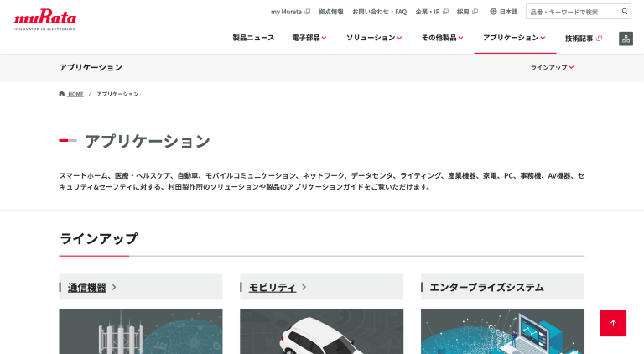Expand the 電子部品 dropdown menu
Screen dimensions: 644x354
pyautogui.click(x=309, y=38)
